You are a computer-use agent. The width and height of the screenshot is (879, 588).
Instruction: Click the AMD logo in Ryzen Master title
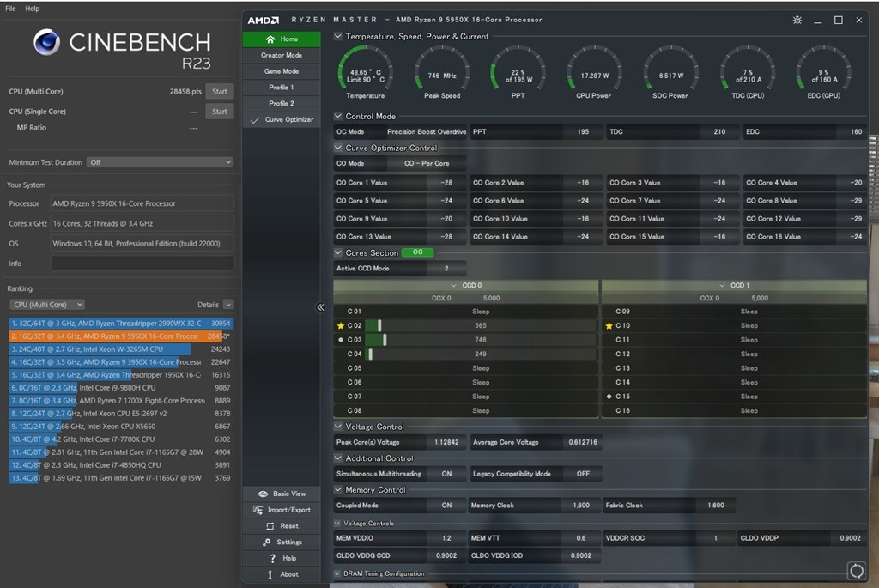point(264,21)
